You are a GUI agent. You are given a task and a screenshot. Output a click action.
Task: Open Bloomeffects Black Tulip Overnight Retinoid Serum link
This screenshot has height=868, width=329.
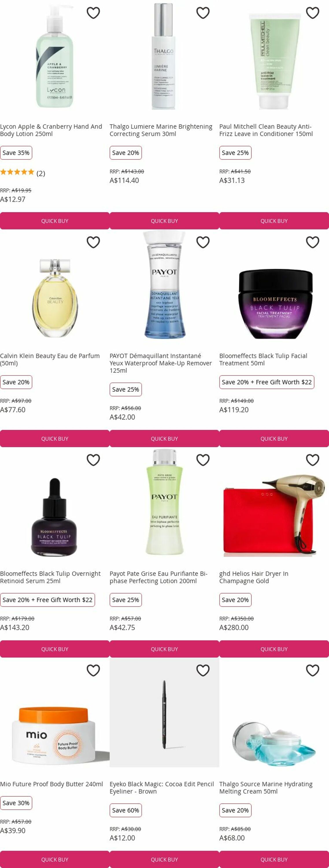coord(51,577)
